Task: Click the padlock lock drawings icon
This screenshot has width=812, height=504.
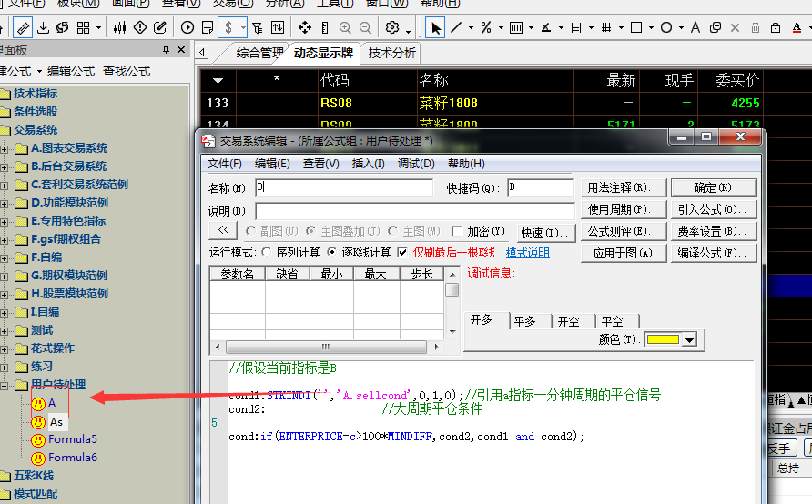Action: pyautogui.click(x=776, y=27)
